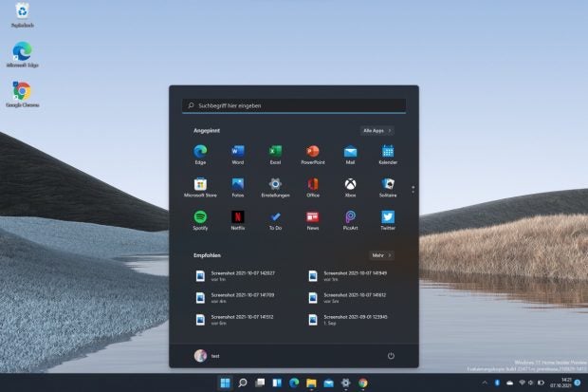The image size is (588, 392).
Task: Open the notification count badge
Action: (578, 383)
